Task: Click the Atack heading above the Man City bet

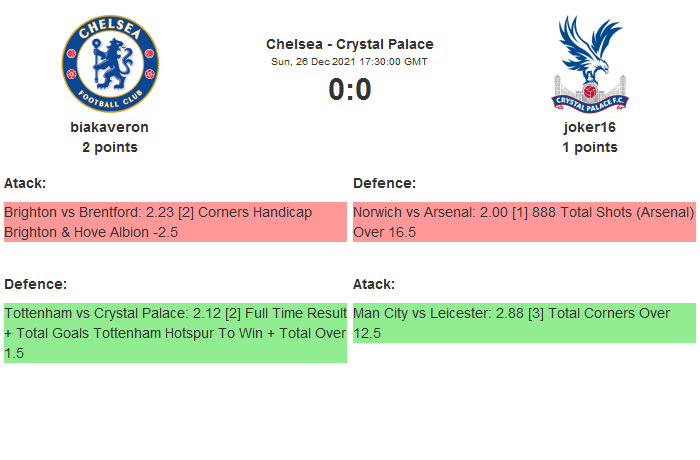Action: pyautogui.click(x=374, y=284)
